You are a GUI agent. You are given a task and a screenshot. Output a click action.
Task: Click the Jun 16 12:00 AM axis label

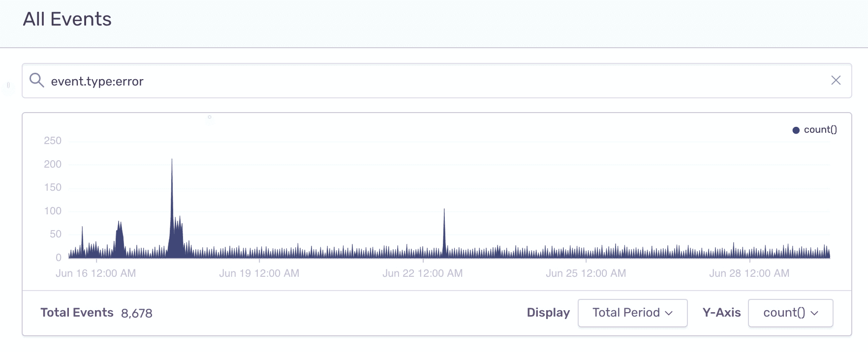pyautogui.click(x=95, y=273)
